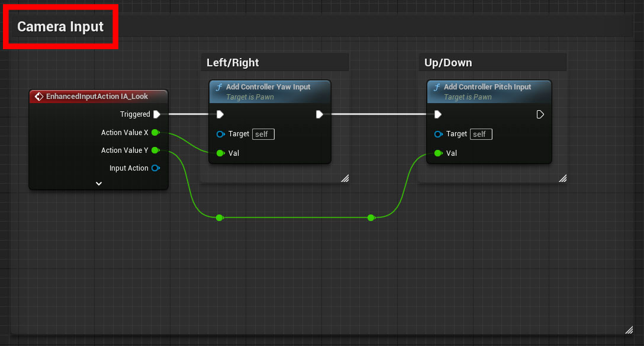Click the function icon on Add Controller Pitch Input
Viewport: 644px width, 346px height.
click(437, 87)
